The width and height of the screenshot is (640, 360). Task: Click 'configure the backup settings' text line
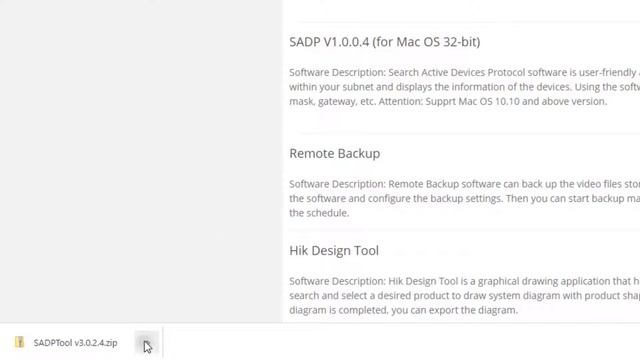(464, 199)
